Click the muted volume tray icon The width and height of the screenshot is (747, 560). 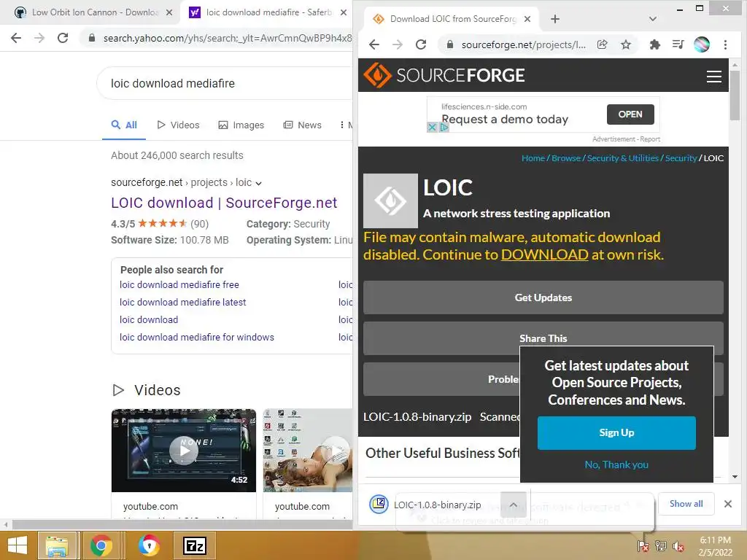(x=678, y=545)
